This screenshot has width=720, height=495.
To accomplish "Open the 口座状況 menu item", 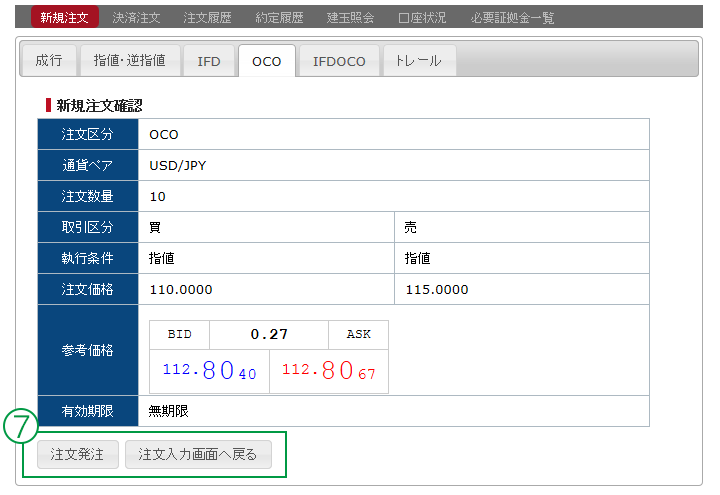I will click(422, 17).
